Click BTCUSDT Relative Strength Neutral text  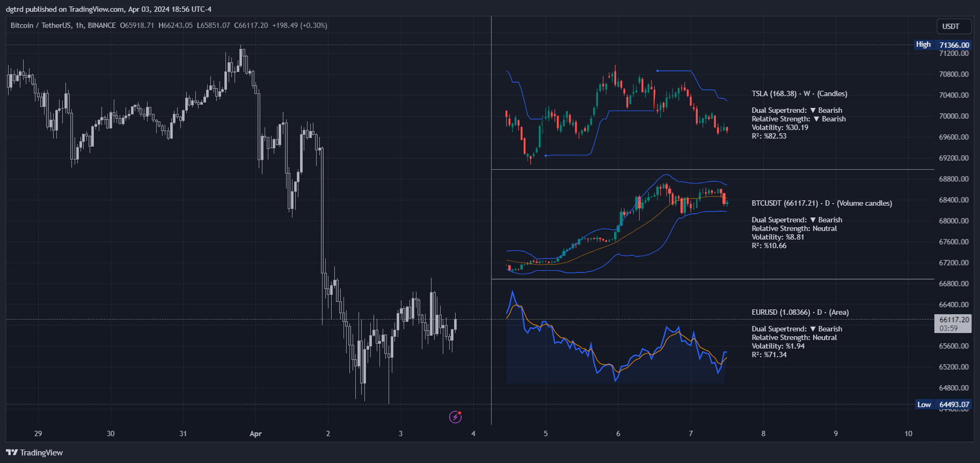(x=794, y=228)
